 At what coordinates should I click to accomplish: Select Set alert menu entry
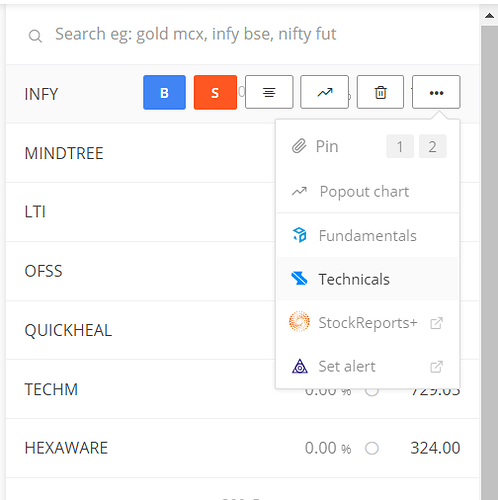pyautogui.click(x=368, y=366)
